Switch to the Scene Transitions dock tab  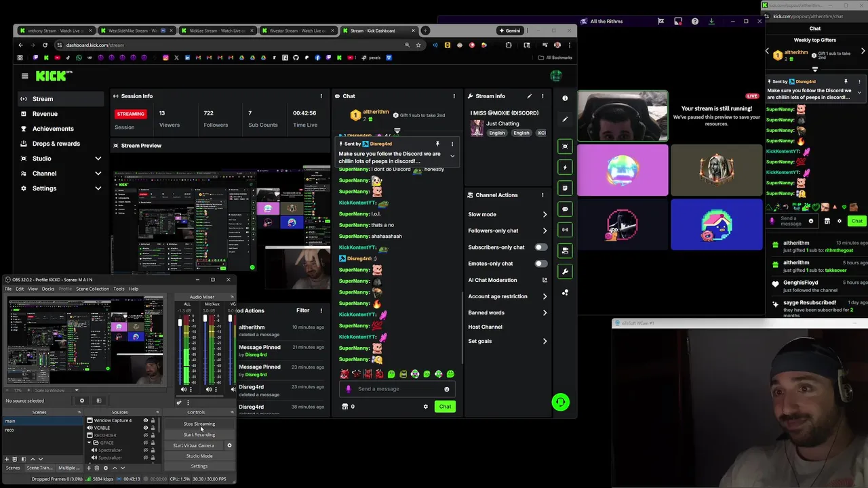[39, 468]
